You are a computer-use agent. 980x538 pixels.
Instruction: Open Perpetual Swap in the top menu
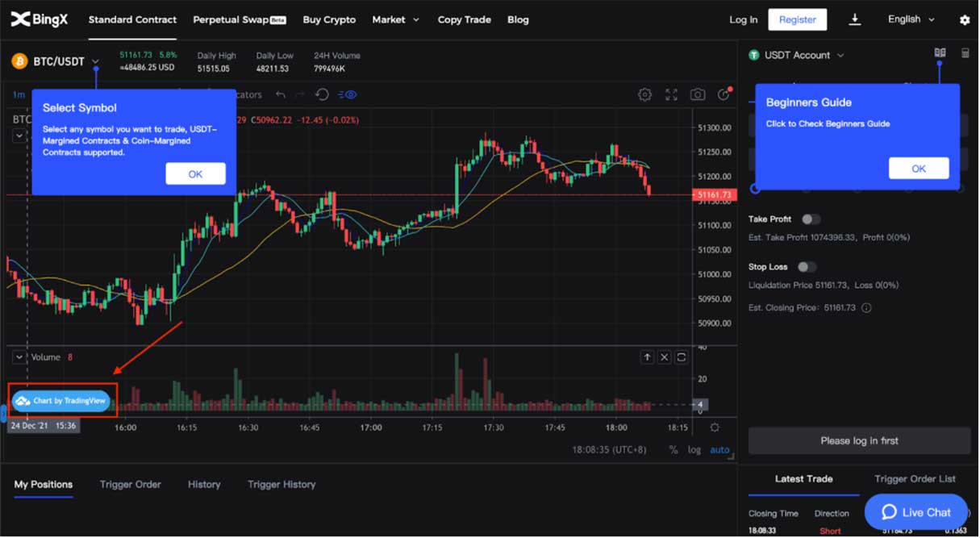239,19
